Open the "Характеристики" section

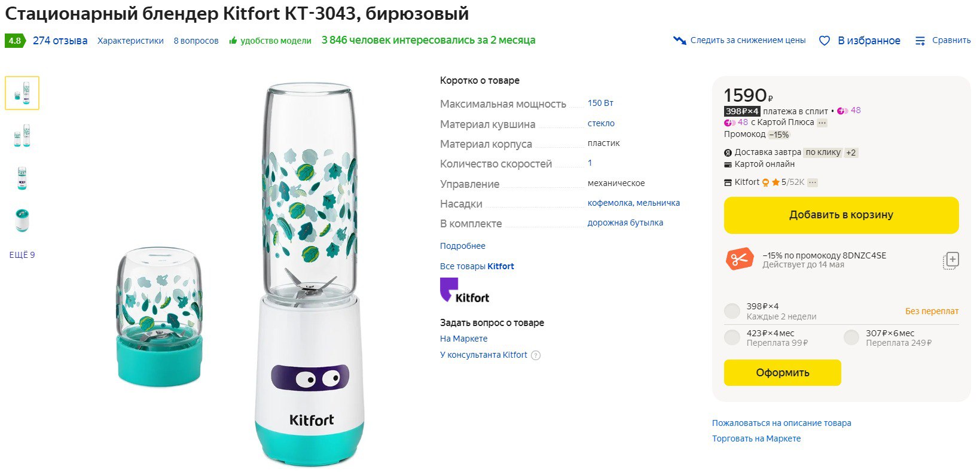tap(130, 41)
